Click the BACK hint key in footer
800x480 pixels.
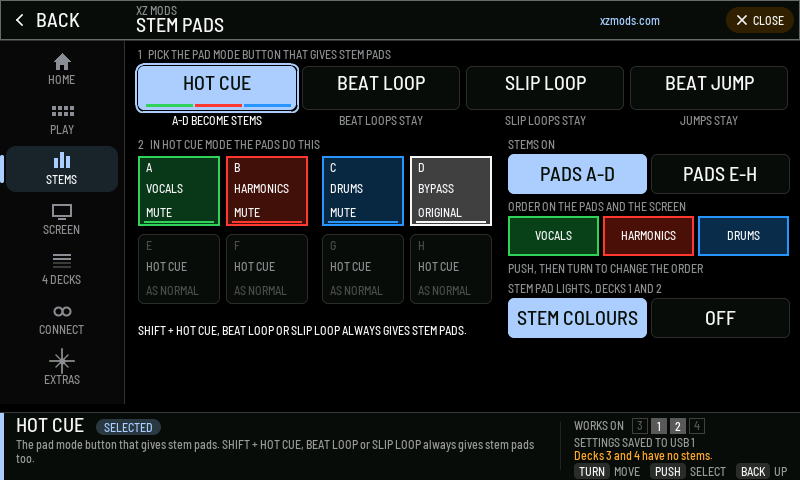pyautogui.click(x=753, y=472)
